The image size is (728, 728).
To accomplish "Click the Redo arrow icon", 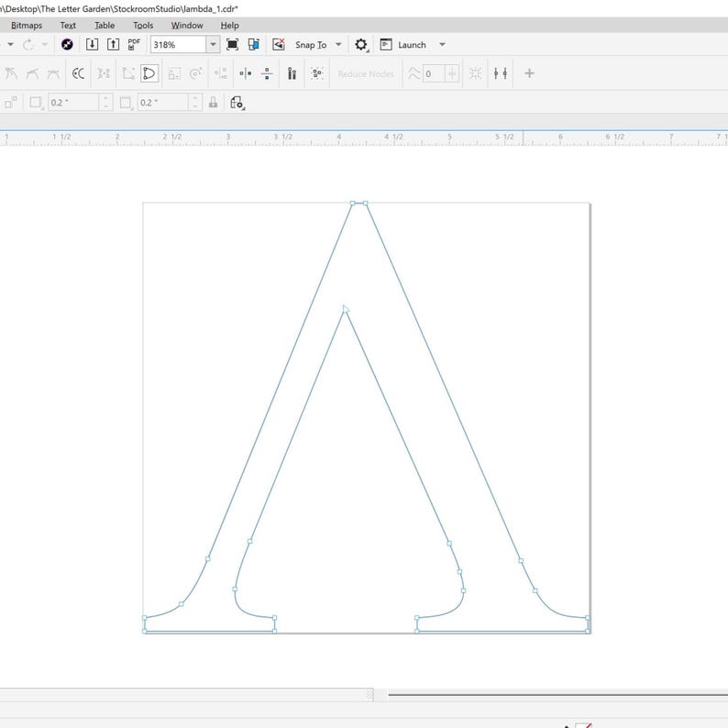I will 28,45.
